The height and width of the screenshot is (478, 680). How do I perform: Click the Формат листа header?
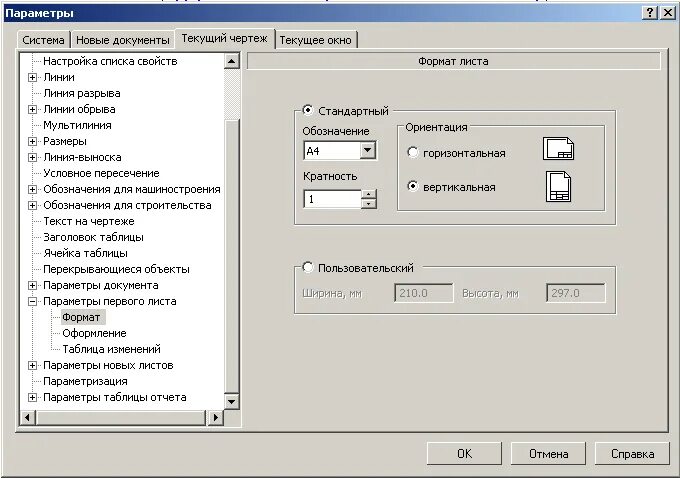tap(454, 61)
